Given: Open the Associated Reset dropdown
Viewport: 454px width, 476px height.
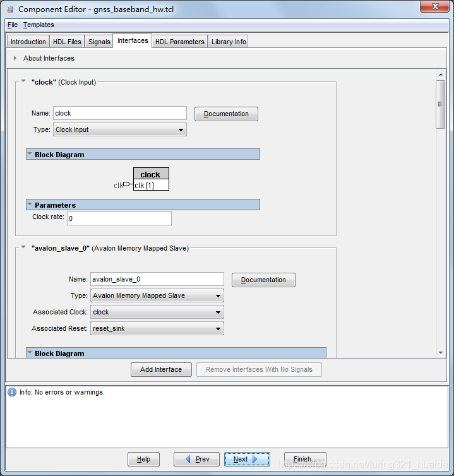Looking at the screenshot, I should pyautogui.click(x=157, y=328).
